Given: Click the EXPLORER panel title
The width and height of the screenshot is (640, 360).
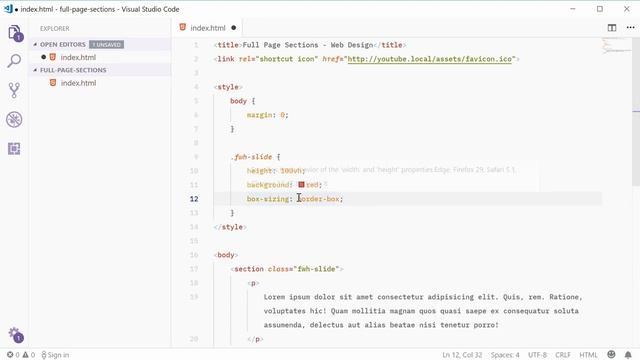Looking at the screenshot, I should coord(55,29).
